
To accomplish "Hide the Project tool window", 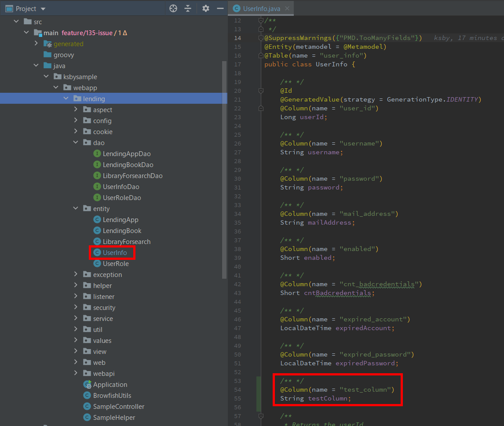I will click(x=220, y=8).
